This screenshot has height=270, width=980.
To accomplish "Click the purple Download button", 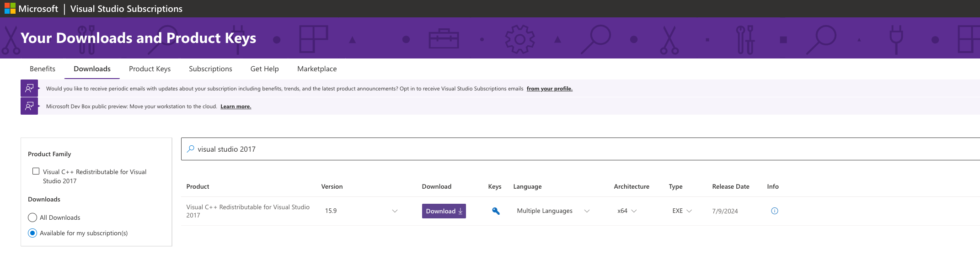I will click(444, 211).
